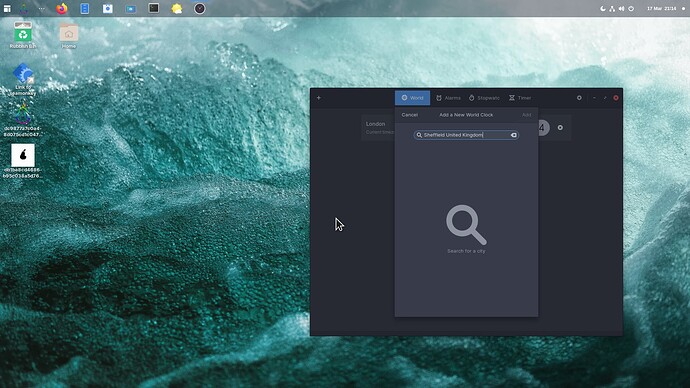This screenshot has height=388, width=690.
Task: Toggle night mode moon icon in tray
Action: click(603, 8)
